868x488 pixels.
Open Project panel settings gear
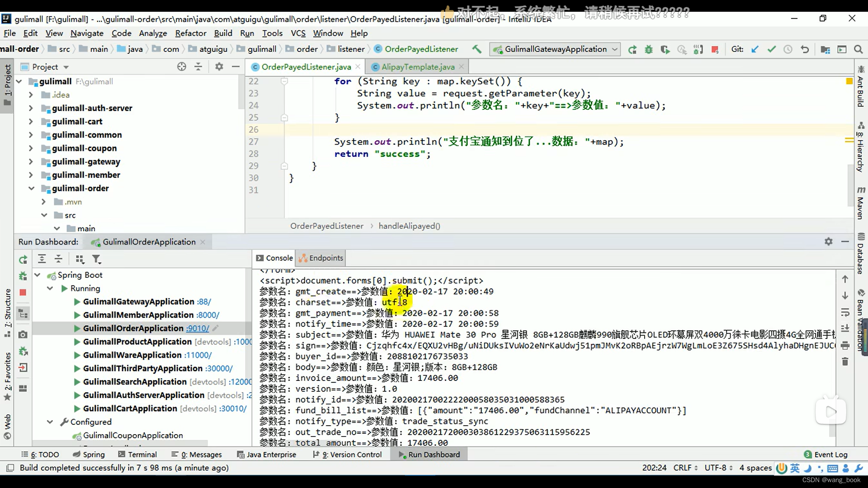coord(219,67)
